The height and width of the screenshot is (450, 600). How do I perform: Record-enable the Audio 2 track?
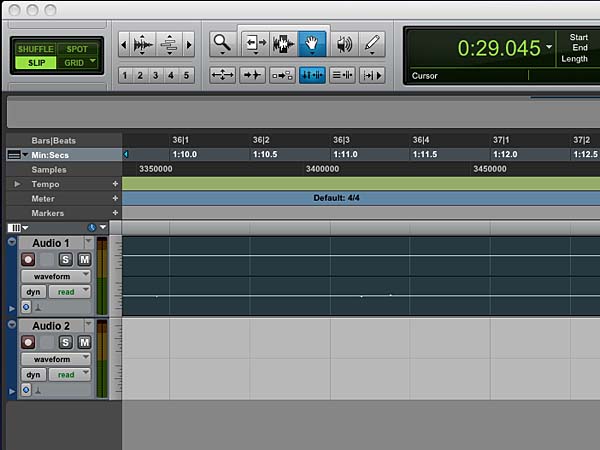point(28,343)
